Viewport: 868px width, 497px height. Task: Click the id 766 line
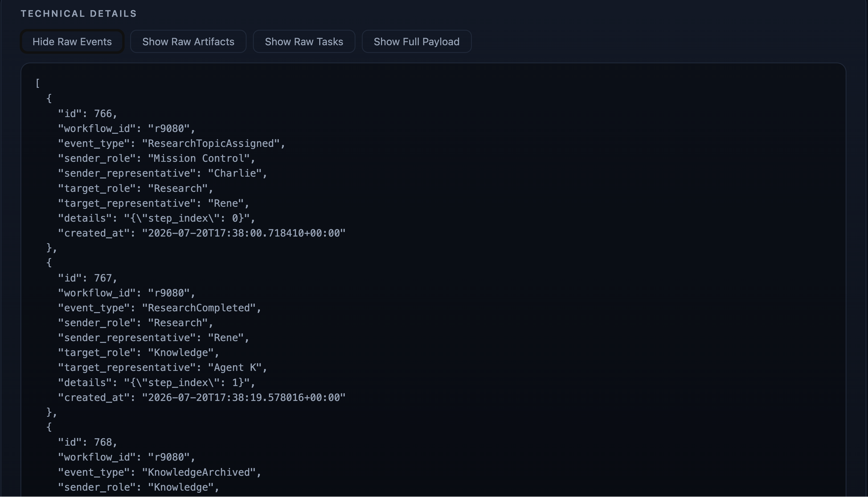pos(87,114)
